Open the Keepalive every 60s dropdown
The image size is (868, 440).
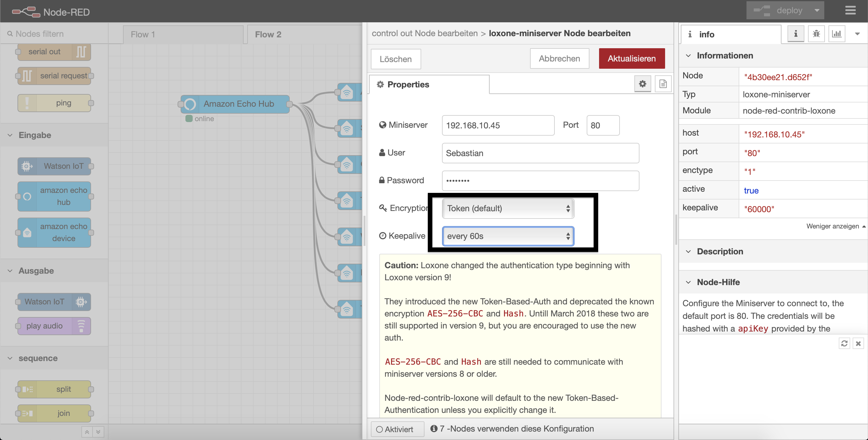point(508,236)
